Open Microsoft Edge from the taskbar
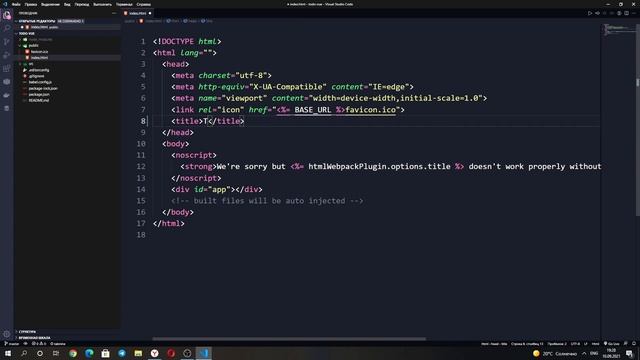Viewport: 640px width, 360px height. (89, 353)
